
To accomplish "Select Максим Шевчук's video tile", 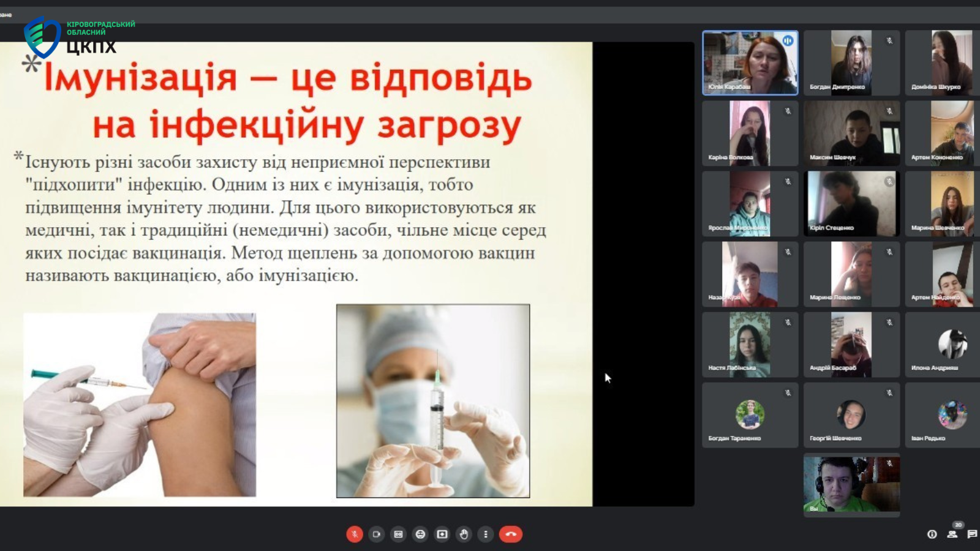I will 851,133.
